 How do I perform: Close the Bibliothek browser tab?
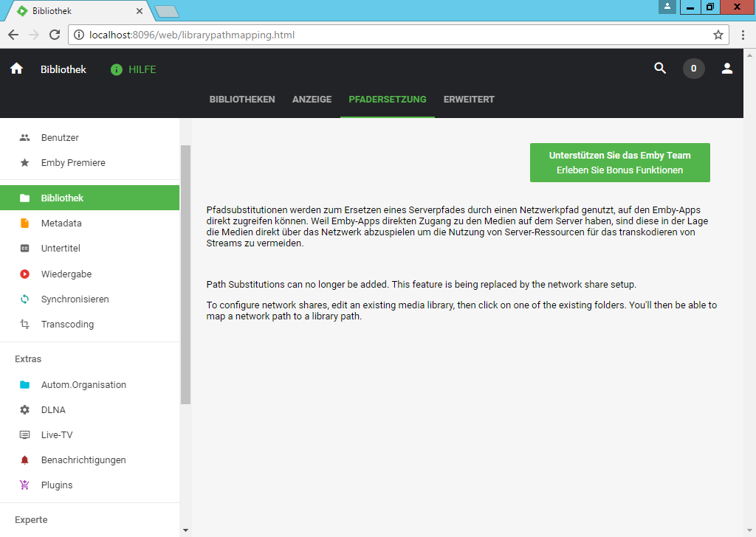[x=140, y=10]
